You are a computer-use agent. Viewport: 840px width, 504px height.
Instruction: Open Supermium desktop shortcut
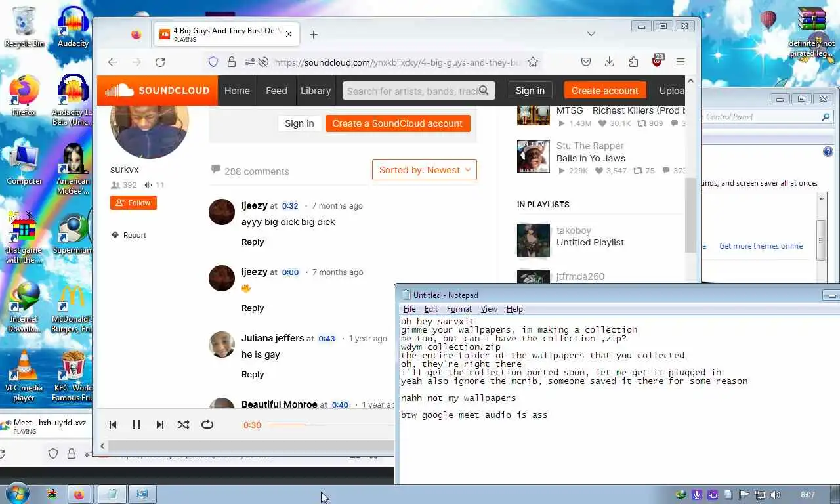tap(72, 233)
